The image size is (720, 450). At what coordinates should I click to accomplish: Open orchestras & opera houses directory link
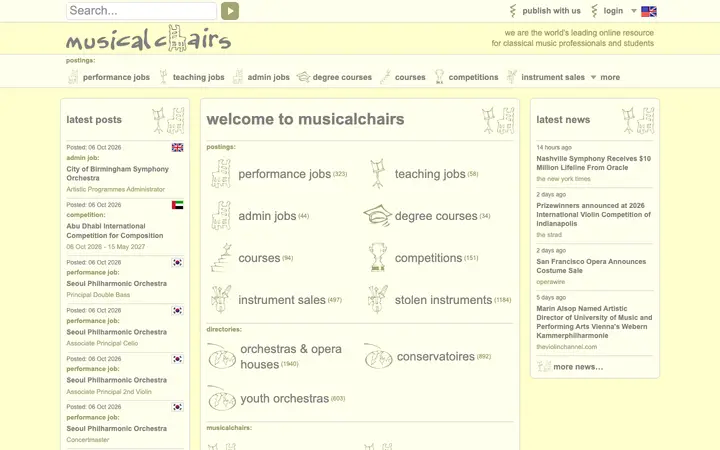pyautogui.click(x=291, y=356)
